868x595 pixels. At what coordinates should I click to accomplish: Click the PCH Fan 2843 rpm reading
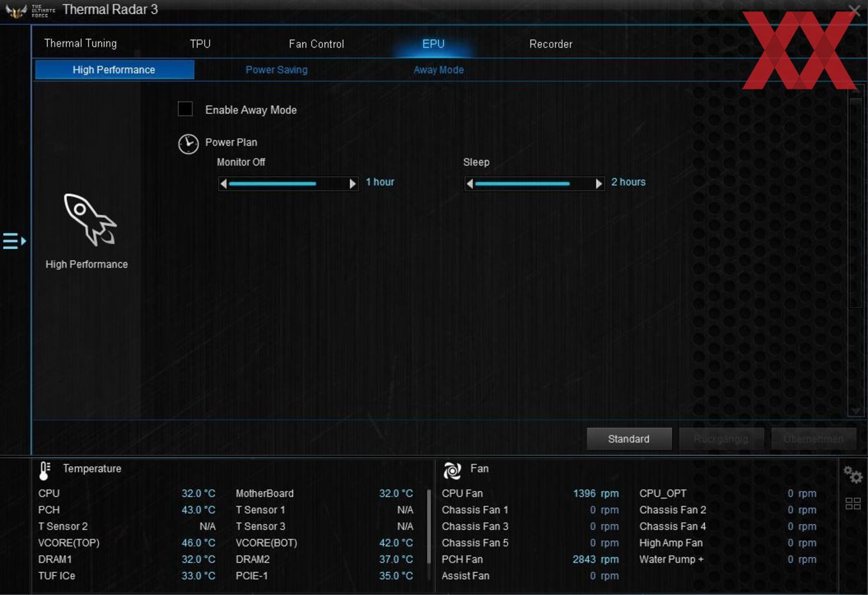pyautogui.click(x=596, y=559)
